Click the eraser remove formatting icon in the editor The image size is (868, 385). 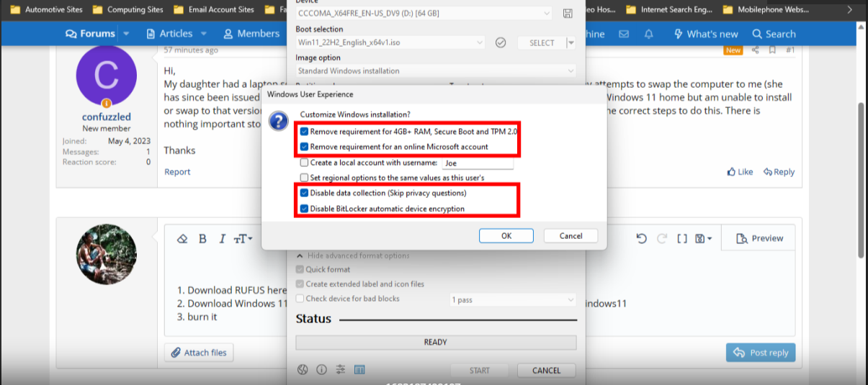click(x=182, y=238)
